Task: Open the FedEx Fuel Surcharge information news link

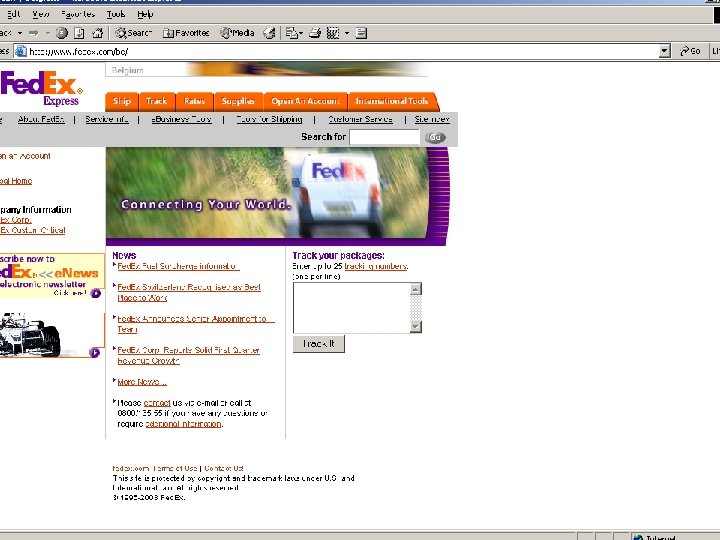Action: (x=178, y=266)
